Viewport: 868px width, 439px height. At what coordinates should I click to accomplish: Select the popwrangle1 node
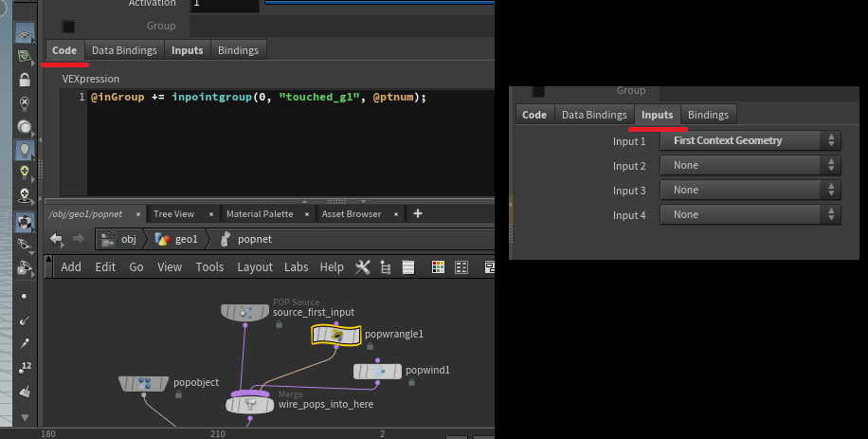point(336,335)
